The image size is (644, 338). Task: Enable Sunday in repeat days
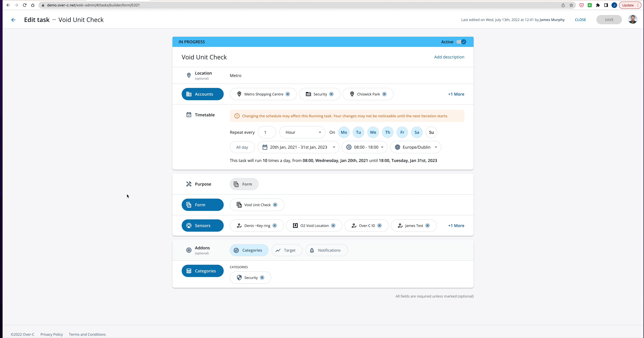(431, 132)
